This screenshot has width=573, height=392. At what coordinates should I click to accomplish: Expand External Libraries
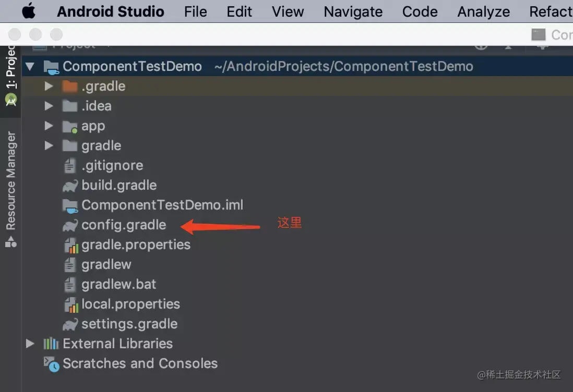(30, 344)
